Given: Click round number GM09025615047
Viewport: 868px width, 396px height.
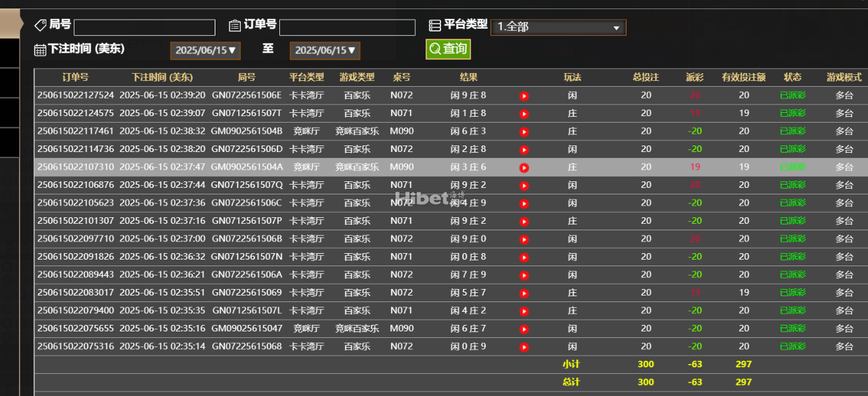Looking at the screenshot, I should point(247,329).
